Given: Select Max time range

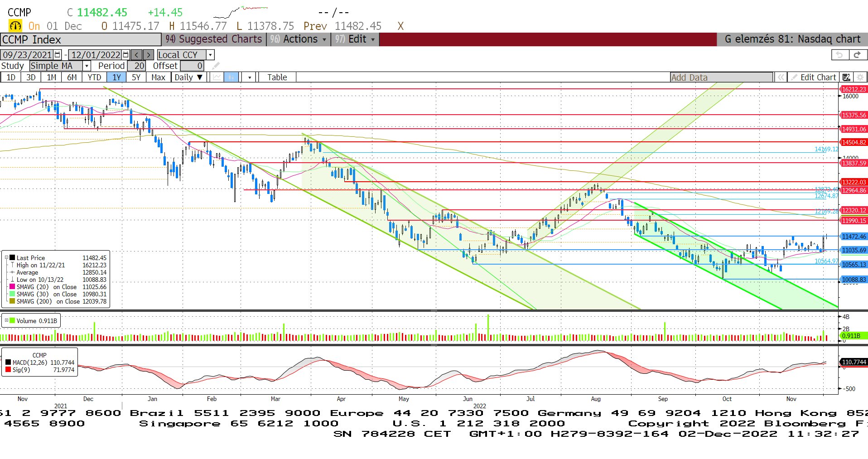Looking at the screenshot, I should [158, 77].
